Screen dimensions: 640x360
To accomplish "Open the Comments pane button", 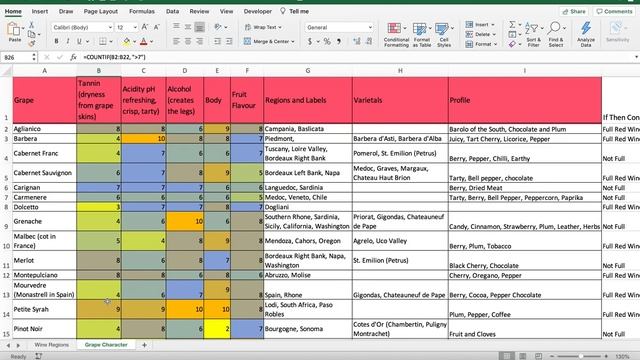I will (x=614, y=11).
